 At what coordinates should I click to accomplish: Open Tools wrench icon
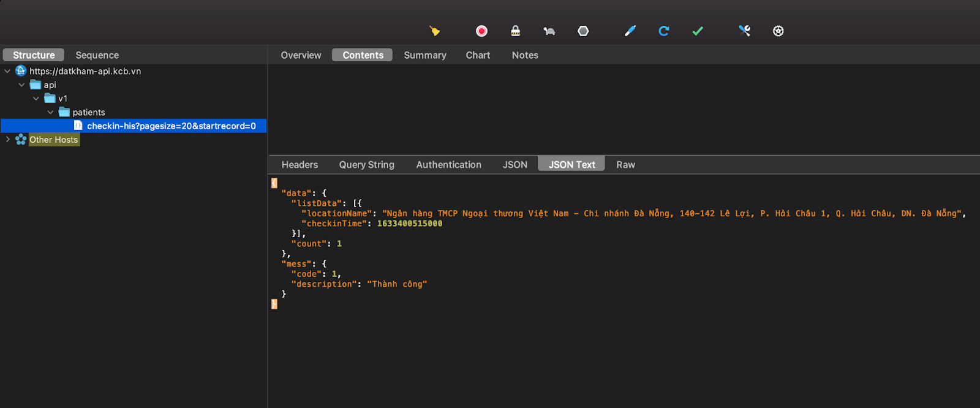point(744,31)
